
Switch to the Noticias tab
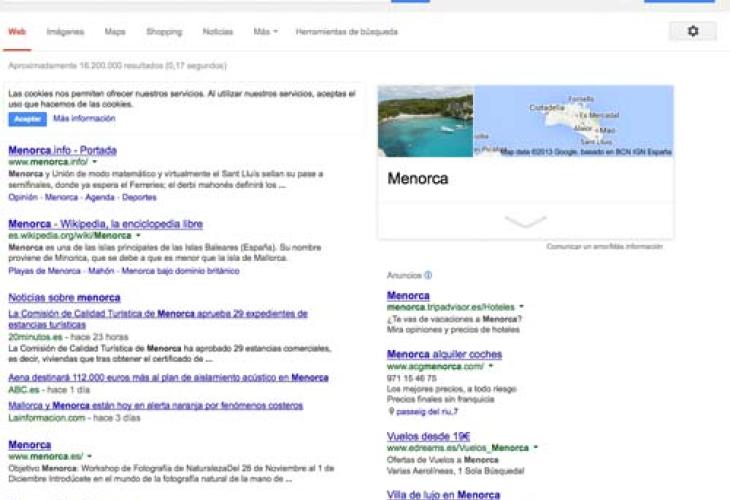[x=218, y=32]
